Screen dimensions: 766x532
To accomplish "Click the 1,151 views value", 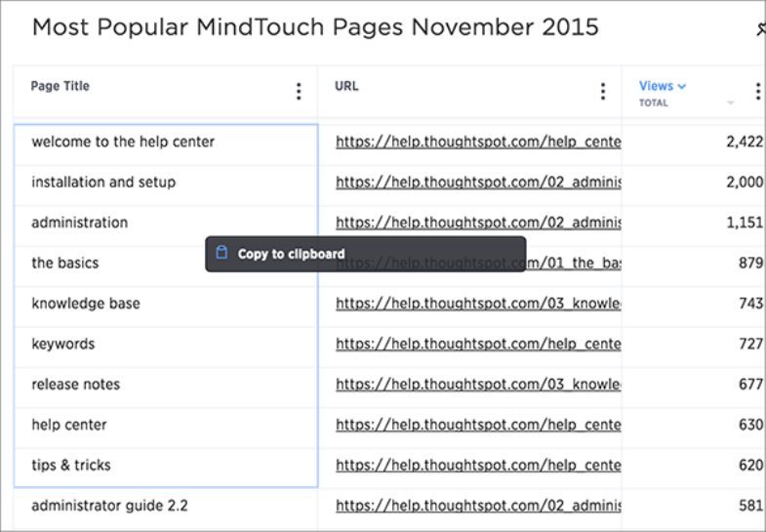I will coord(745,223).
